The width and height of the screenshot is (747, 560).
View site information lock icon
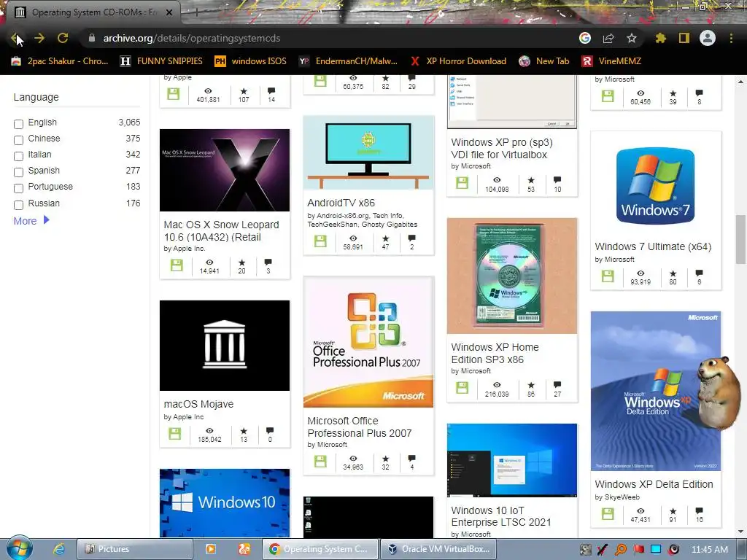point(92,38)
